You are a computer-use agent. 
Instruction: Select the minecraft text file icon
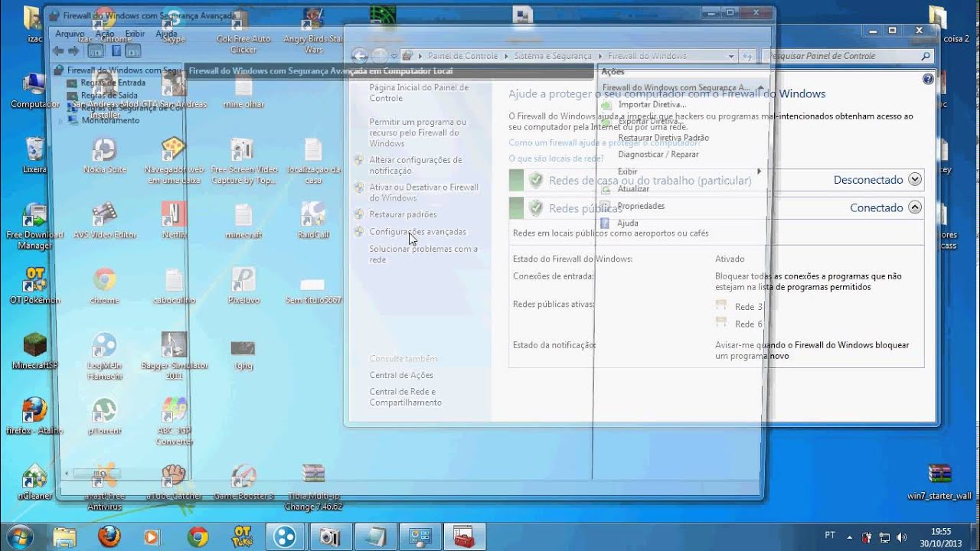coord(243,220)
